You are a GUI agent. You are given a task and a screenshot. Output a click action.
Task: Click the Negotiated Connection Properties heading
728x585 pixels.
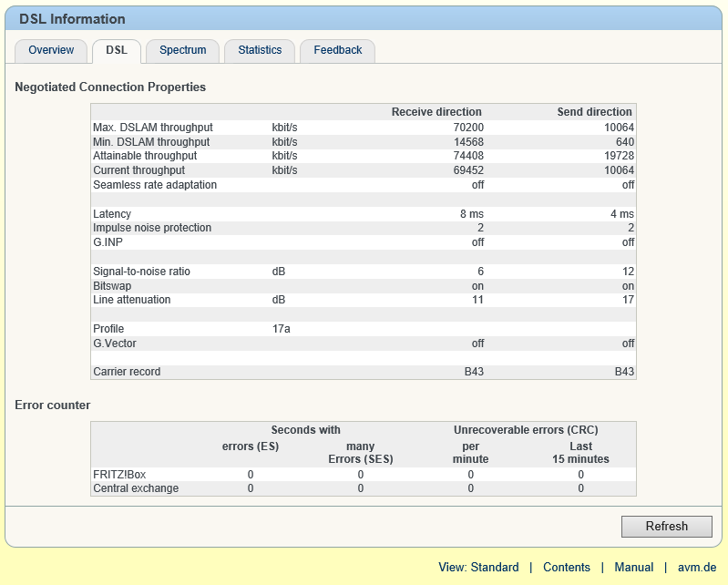point(110,87)
